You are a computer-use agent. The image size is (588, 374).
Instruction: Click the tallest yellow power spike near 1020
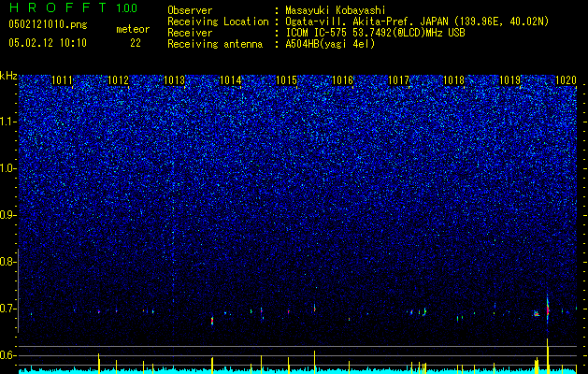click(548, 355)
